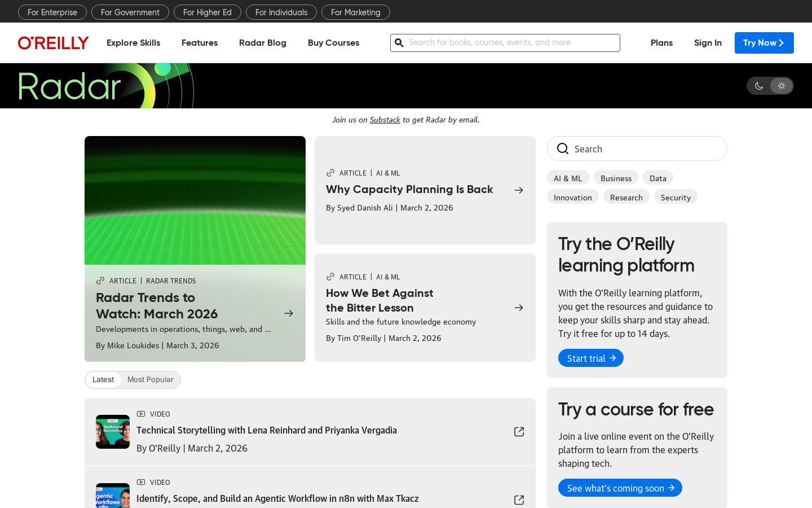
Task: Open arrow for Why Capacity Planning Is Back
Action: (519, 190)
